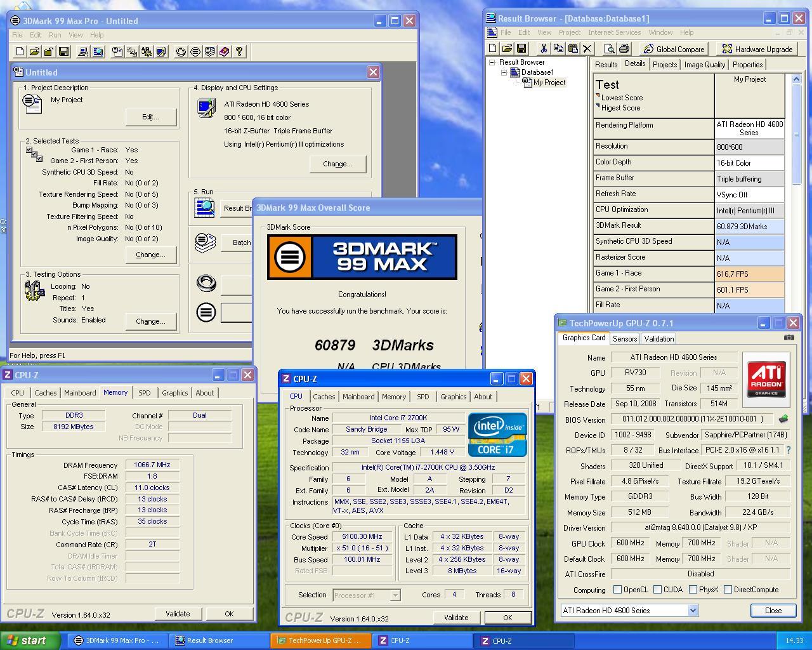Click scroll up arrow in Result Browser details
This screenshot has height=650, width=812.
[x=796, y=79]
